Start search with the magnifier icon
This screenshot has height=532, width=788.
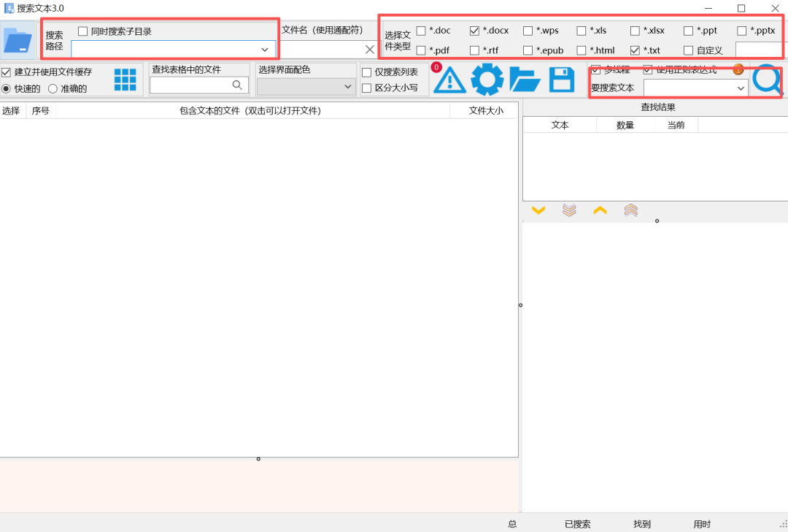pos(767,80)
